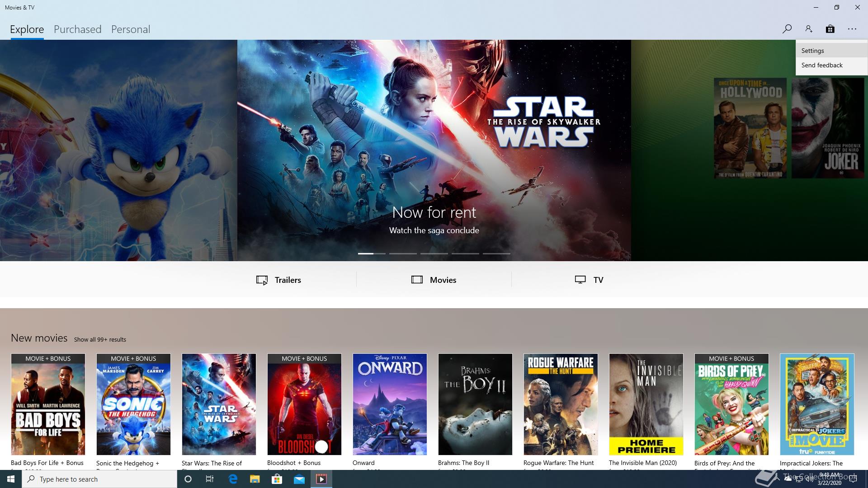Screen dimensions: 868x488
Task: Launch Microsoft Edge from the taskbar
Action: point(233,479)
